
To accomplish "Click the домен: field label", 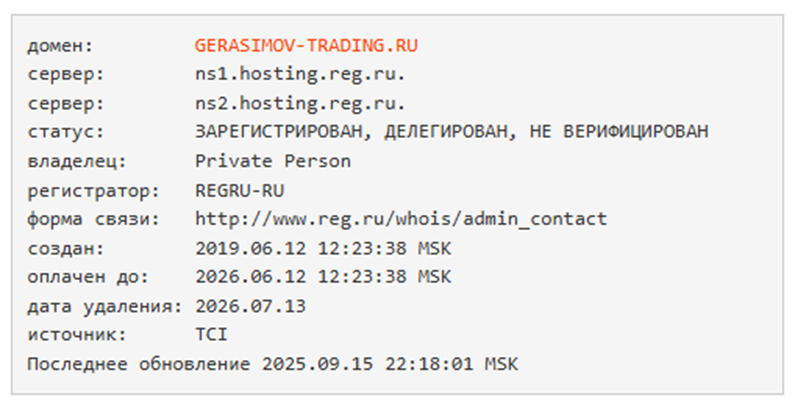I will [58, 46].
